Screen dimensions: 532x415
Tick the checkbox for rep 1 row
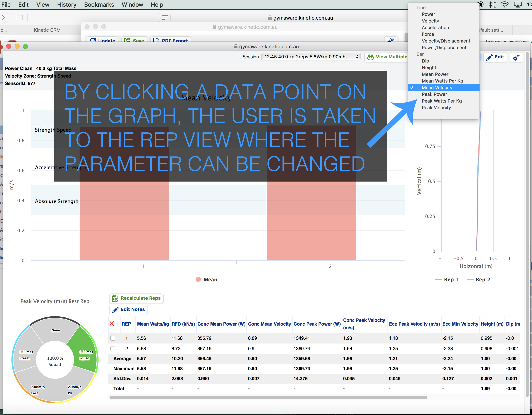113,338
